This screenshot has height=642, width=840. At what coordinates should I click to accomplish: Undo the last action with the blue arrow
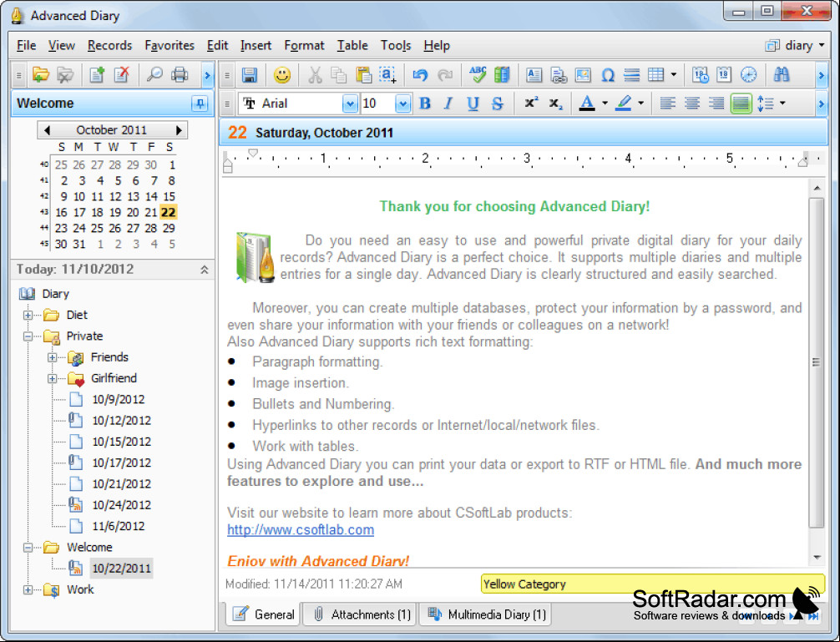pos(421,75)
